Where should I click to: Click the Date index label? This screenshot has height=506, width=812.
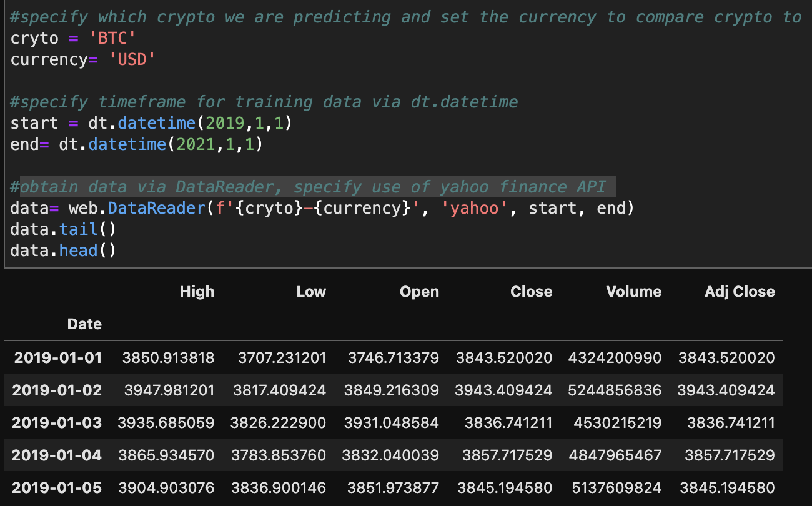[84, 324]
